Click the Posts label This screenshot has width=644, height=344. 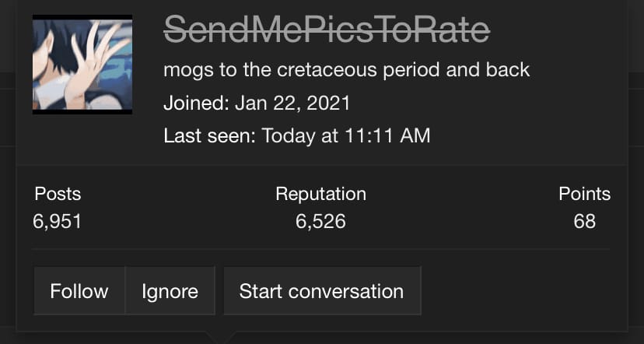[58, 194]
